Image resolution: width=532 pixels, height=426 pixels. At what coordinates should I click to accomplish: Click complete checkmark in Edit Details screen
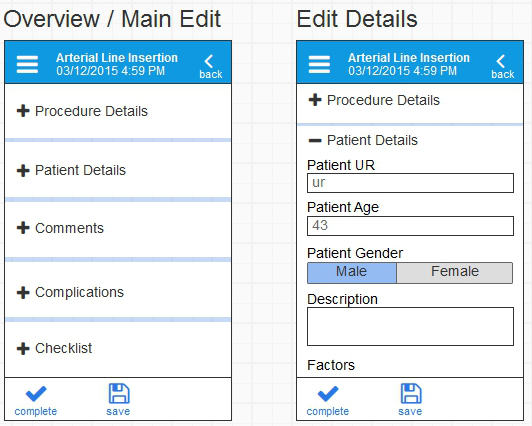click(x=328, y=394)
